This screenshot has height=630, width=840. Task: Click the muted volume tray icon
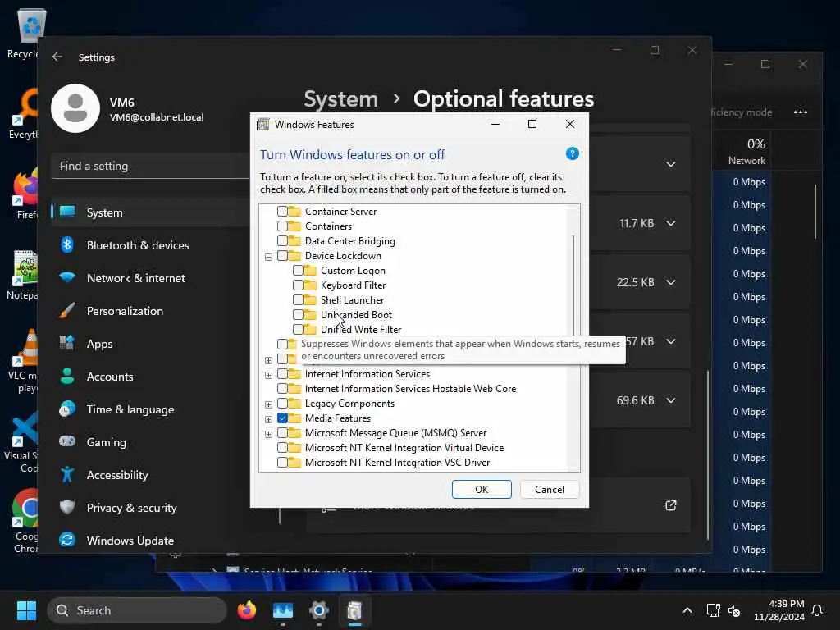[x=734, y=610]
